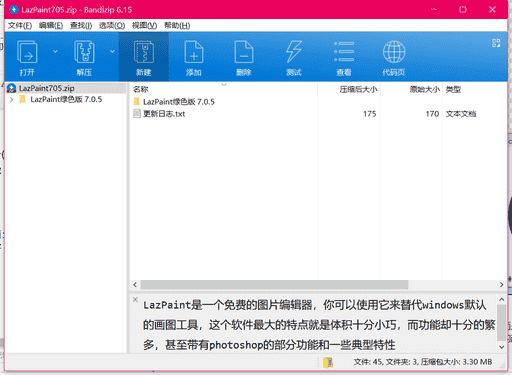Viewport: 512px width, 375px height.
Task: Click comment panel scroll up arrow
Action: tap(502, 300)
